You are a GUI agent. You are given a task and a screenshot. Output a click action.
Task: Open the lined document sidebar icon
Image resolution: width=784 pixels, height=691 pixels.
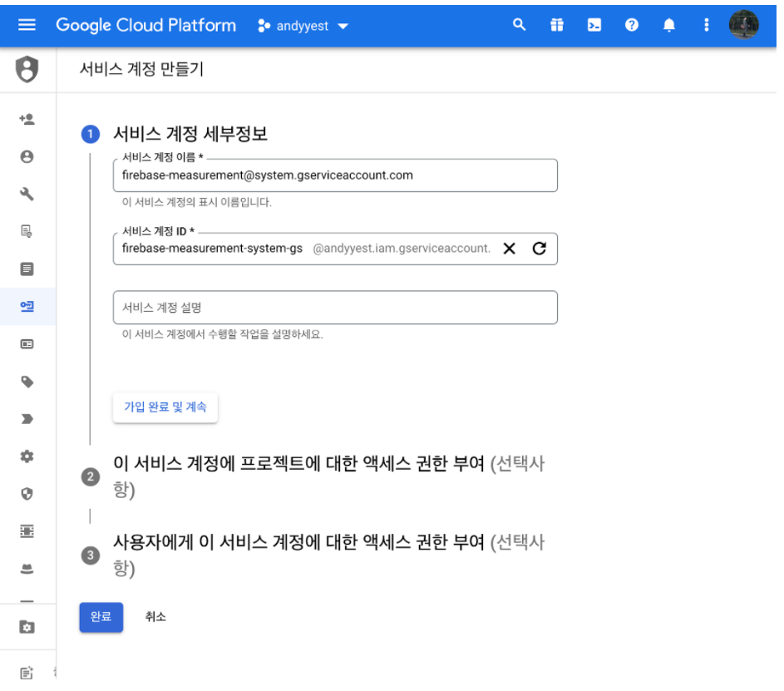27,269
